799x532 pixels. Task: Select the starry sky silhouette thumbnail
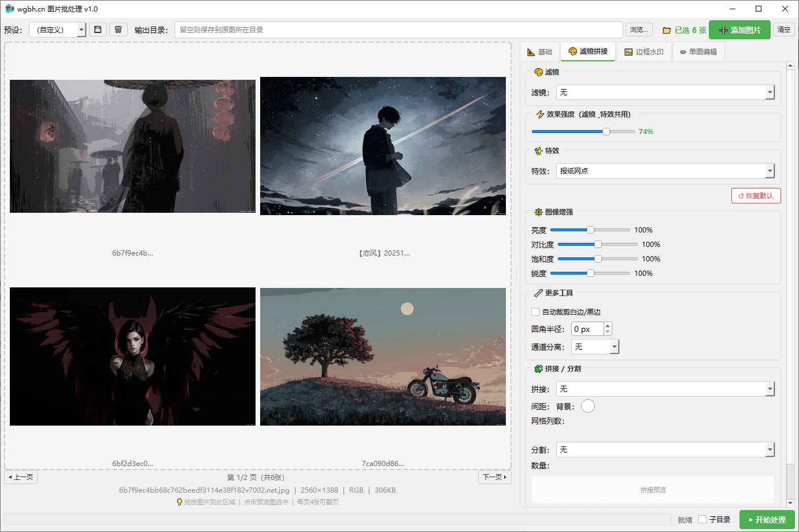383,146
